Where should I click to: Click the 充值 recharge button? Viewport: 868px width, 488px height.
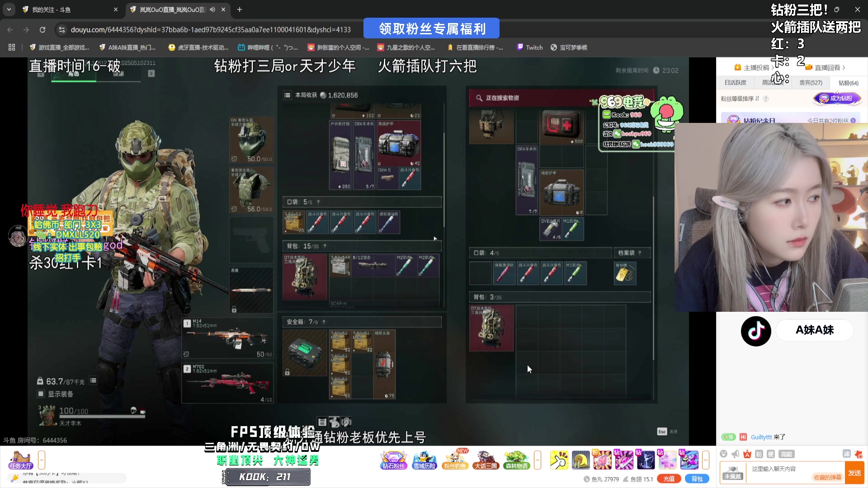[669, 479]
